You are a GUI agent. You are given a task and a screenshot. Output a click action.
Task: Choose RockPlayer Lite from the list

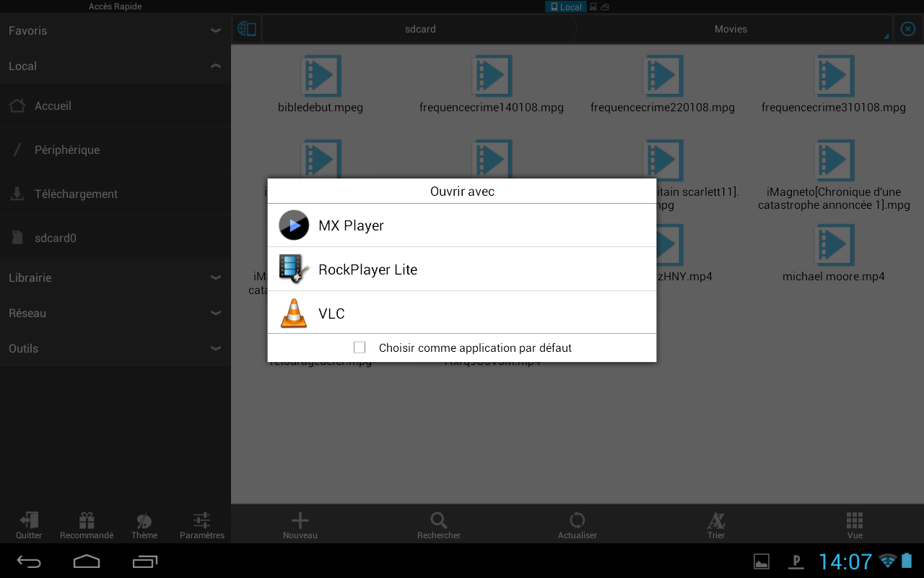462,269
